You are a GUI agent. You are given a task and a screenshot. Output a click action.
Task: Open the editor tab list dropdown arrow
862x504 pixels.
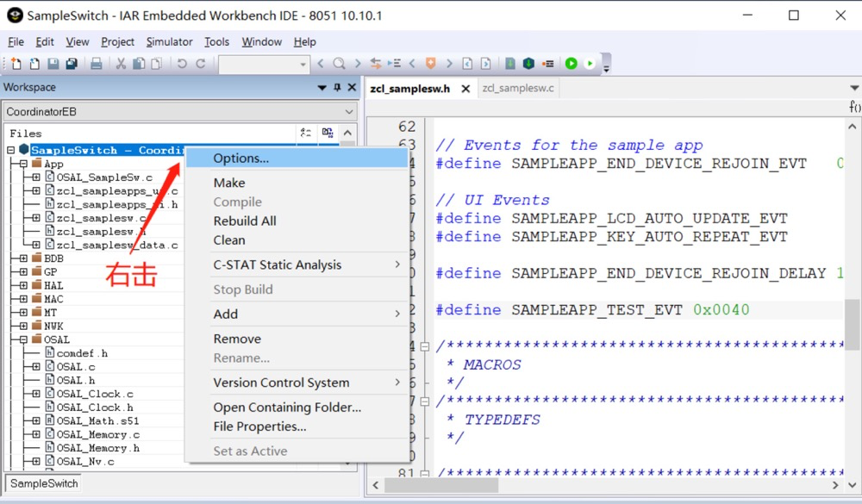pyautogui.click(x=854, y=88)
